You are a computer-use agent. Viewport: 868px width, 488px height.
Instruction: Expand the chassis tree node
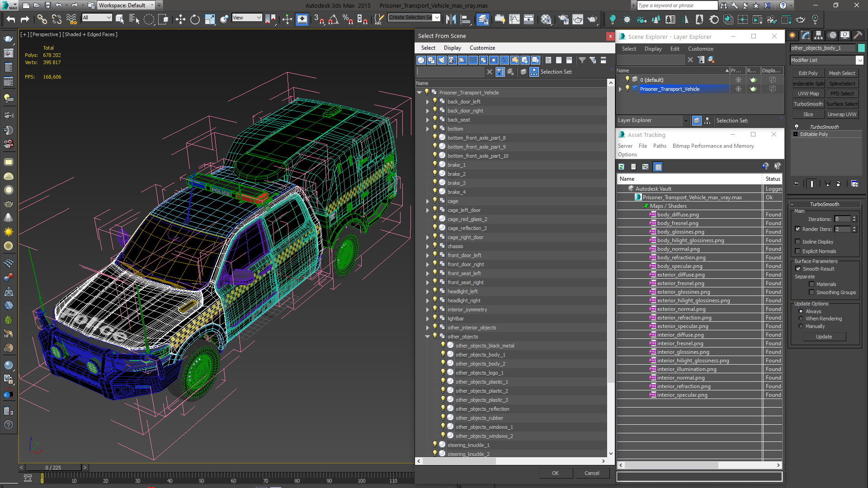click(x=427, y=246)
